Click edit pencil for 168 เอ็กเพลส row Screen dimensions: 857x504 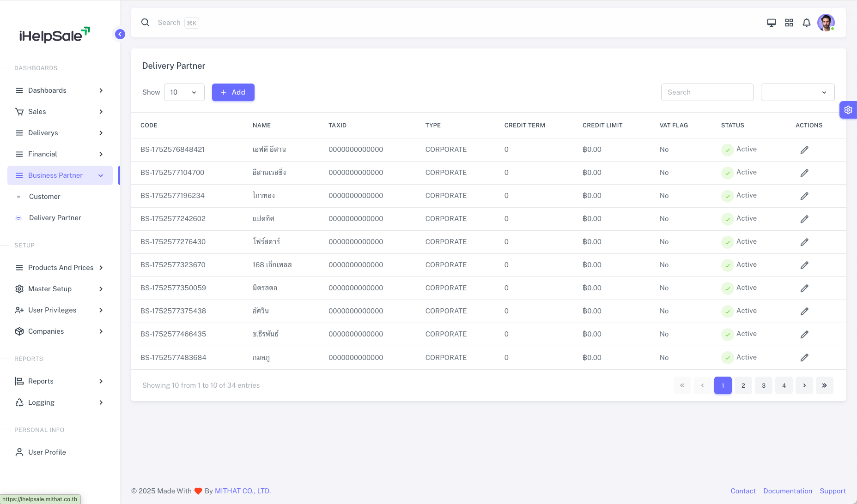804,265
